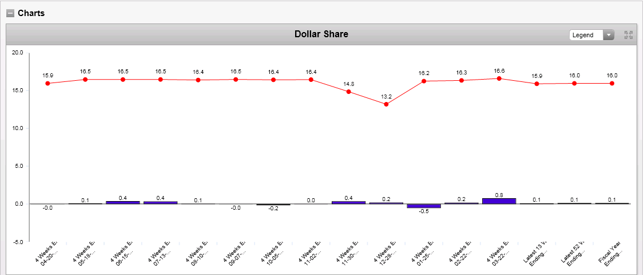The width and height of the screenshot is (644, 275).
Task: Select the 14.8 line data point
Action: click(348, 92)
